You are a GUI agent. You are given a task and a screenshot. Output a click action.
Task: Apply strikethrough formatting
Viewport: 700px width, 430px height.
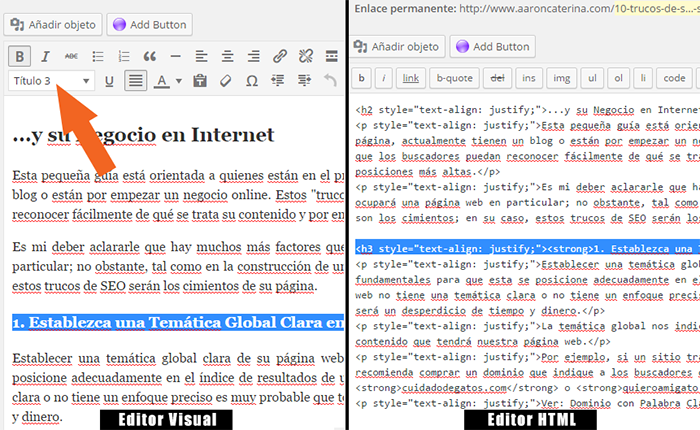pos(71,55)
